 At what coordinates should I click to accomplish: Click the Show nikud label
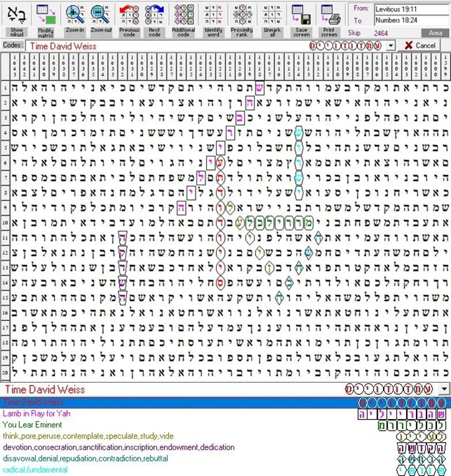coord(17,32)
